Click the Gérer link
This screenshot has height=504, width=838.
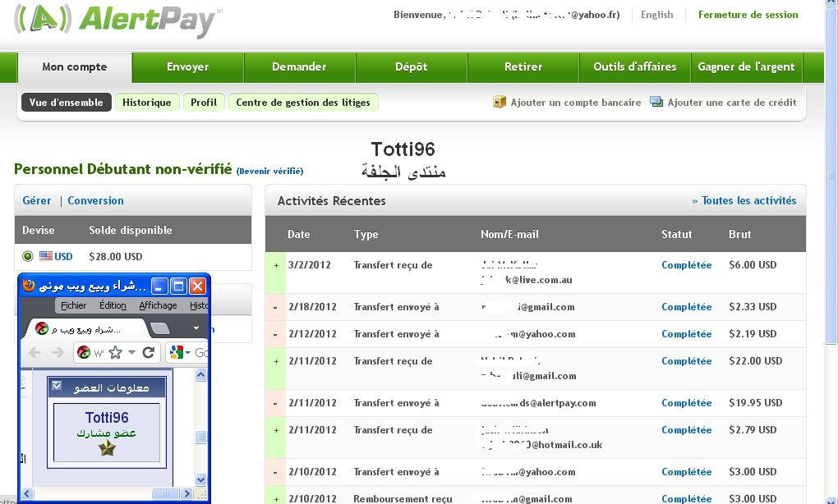tap(37, 201)
